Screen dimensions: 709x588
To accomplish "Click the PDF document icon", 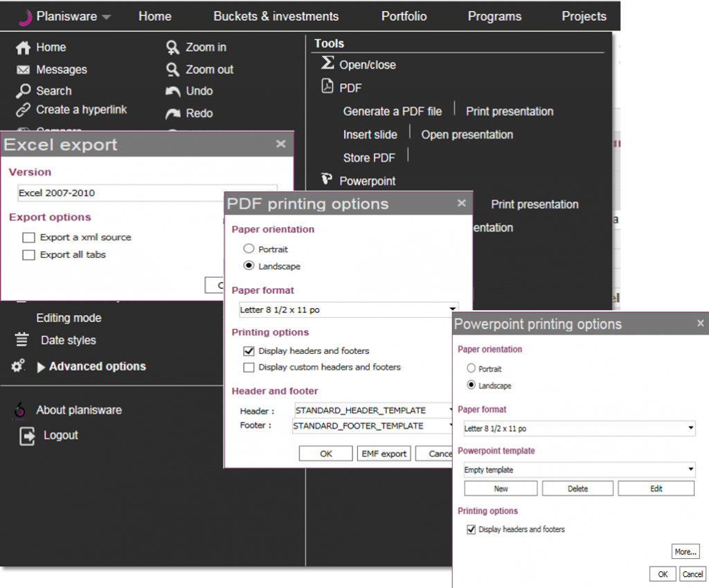I will tap(327, 85).
